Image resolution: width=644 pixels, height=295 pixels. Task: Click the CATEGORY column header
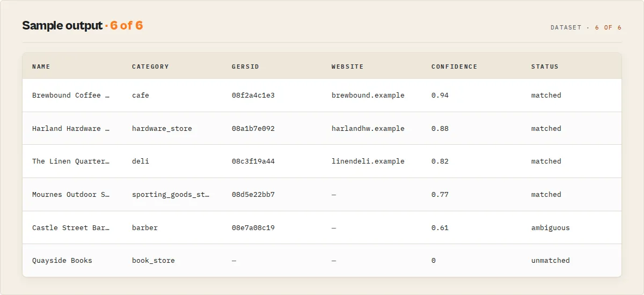pos(150,67)
